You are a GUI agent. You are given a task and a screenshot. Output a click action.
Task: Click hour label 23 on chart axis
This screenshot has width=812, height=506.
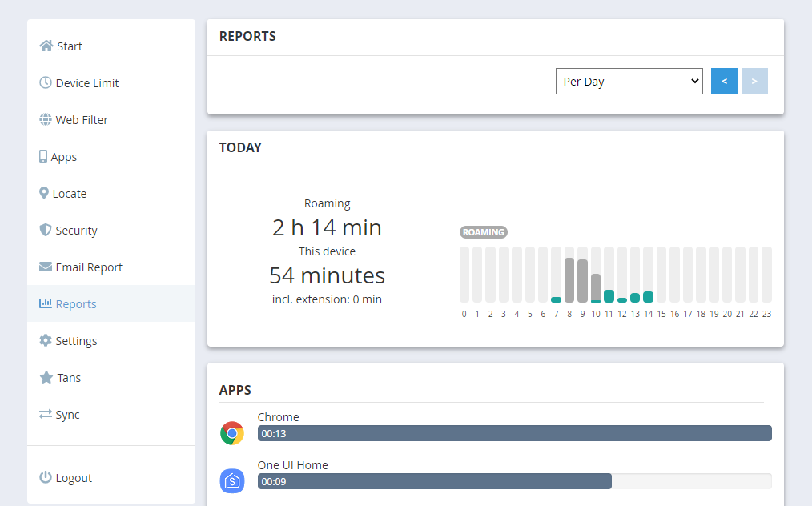click(x=766, y=314)
